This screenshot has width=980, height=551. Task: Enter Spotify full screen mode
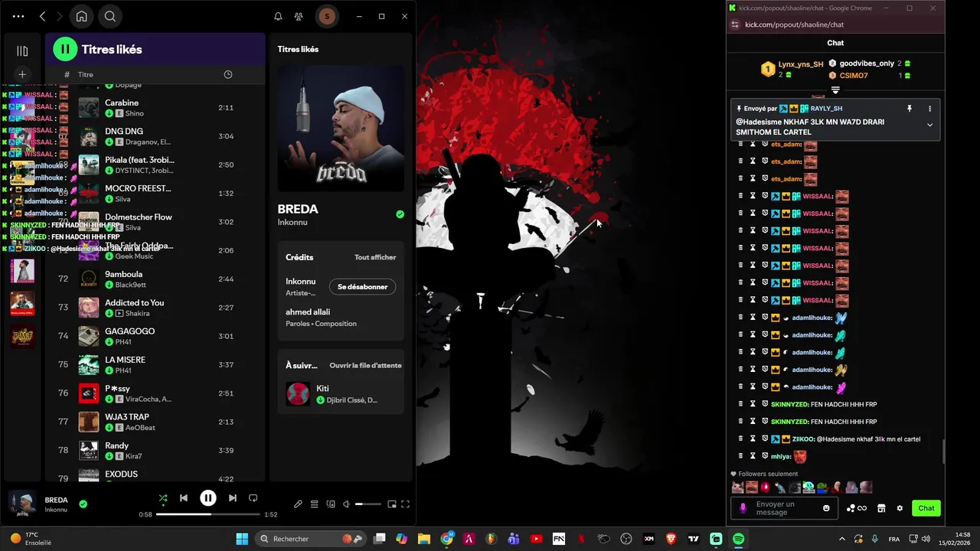[406, 504]
